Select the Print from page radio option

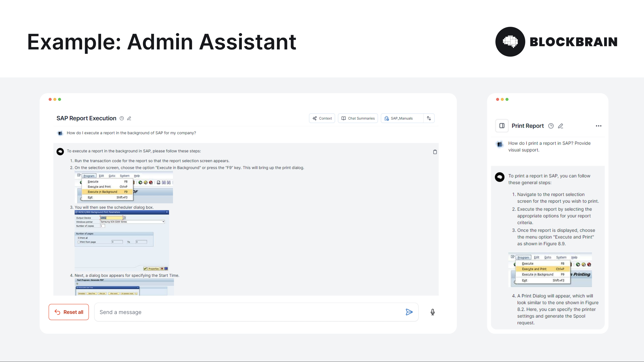click(79, 242)
